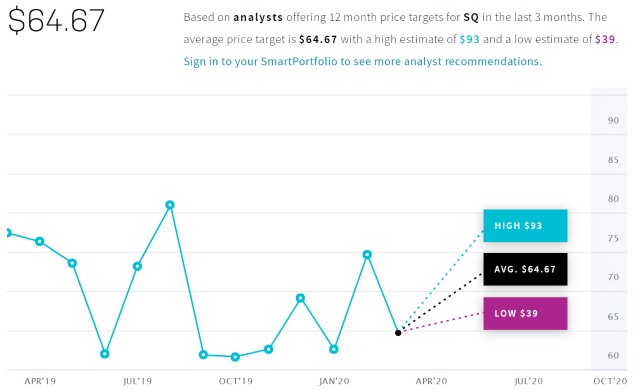Click the LOW $39 forecast label
Image resolution: width=640 pixels, height=390 pixels.
[525, 313]
